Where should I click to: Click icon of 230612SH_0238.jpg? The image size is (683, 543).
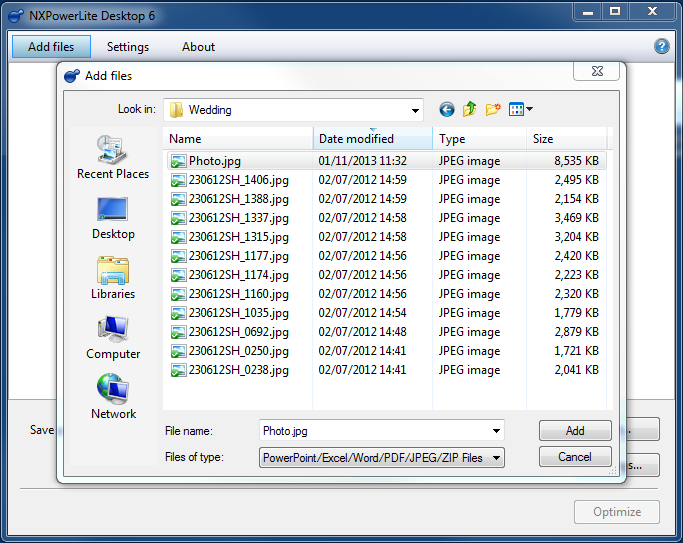[178, 370]
